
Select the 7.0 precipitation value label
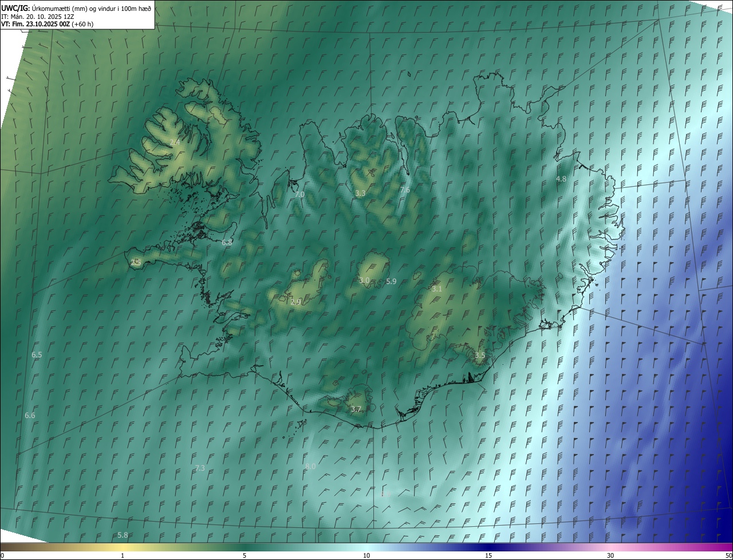[x=299, y=195]
